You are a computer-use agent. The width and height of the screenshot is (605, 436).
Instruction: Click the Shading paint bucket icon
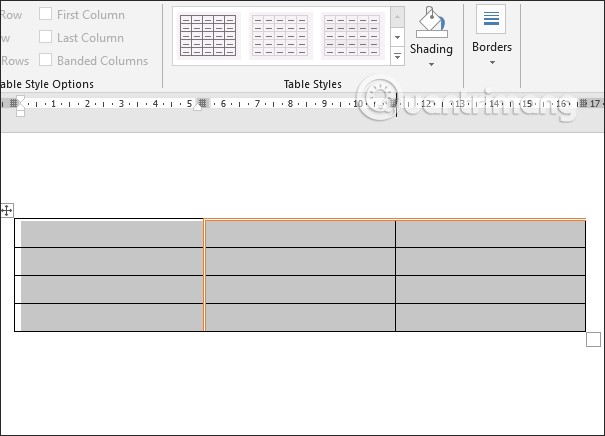431,21
